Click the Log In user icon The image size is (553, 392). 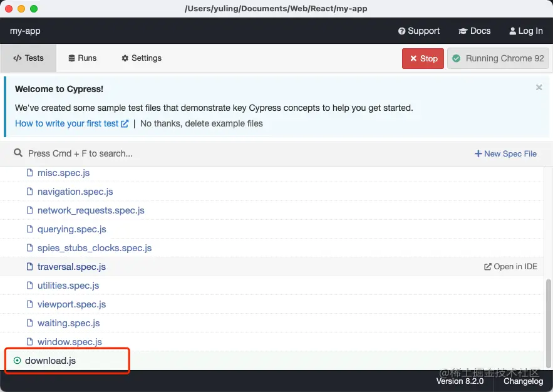(513, 31)
